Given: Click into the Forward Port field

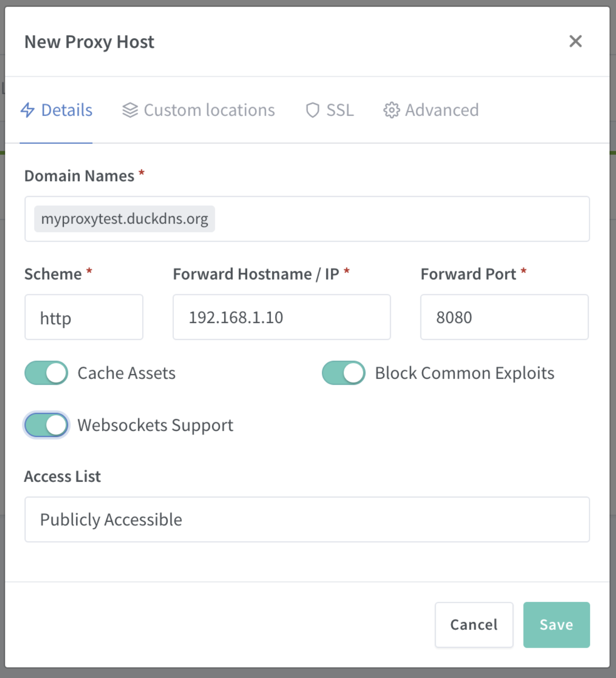Looking at the screenshot, I should (x=504, y=317).
